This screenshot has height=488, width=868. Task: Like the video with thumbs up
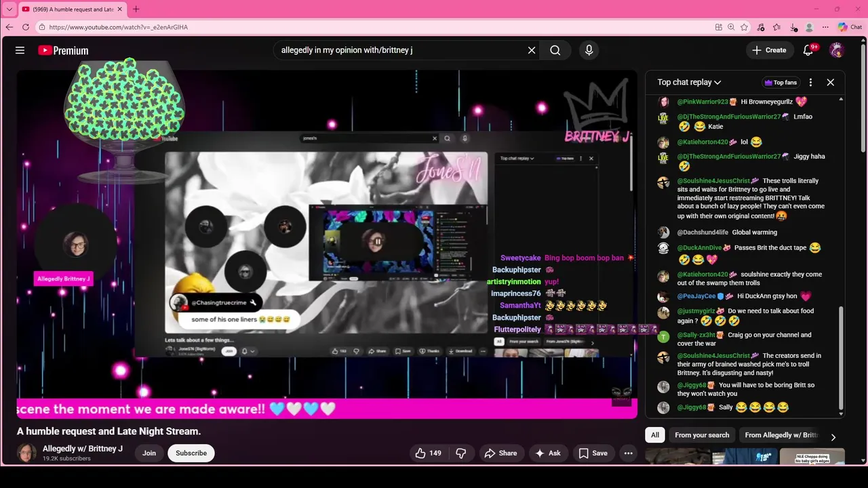click(428, 453)
